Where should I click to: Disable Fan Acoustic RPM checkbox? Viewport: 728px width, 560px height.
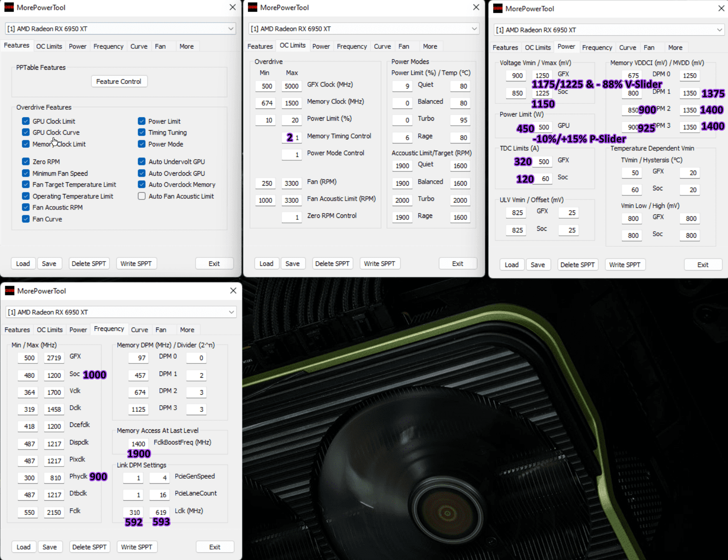coord(26,207)
